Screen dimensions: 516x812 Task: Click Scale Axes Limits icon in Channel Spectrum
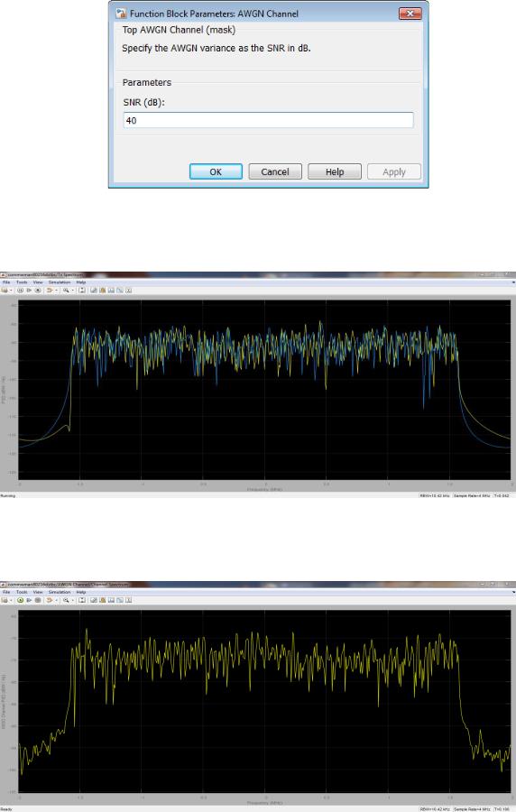tap(82, 600)
